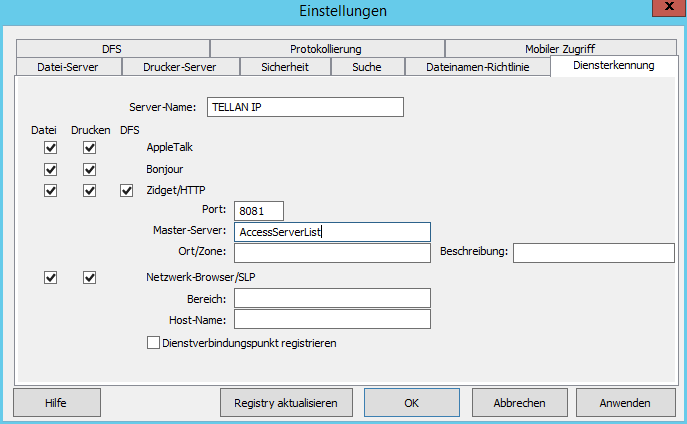Image resolution: width=687 pixels, height=424 pixels.
Task: Open the Suche tab
Action: click(367, 67)
